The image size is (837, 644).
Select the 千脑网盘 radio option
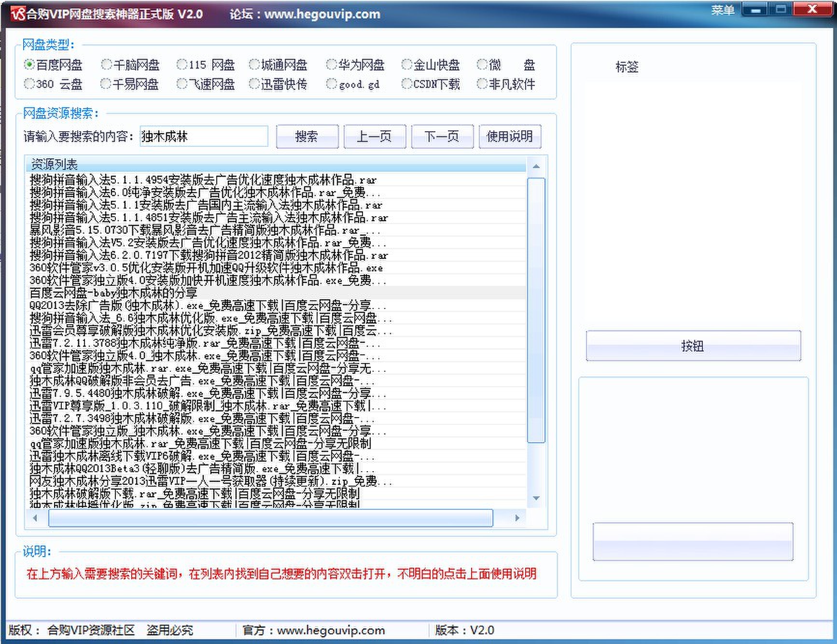pos(130,64)
